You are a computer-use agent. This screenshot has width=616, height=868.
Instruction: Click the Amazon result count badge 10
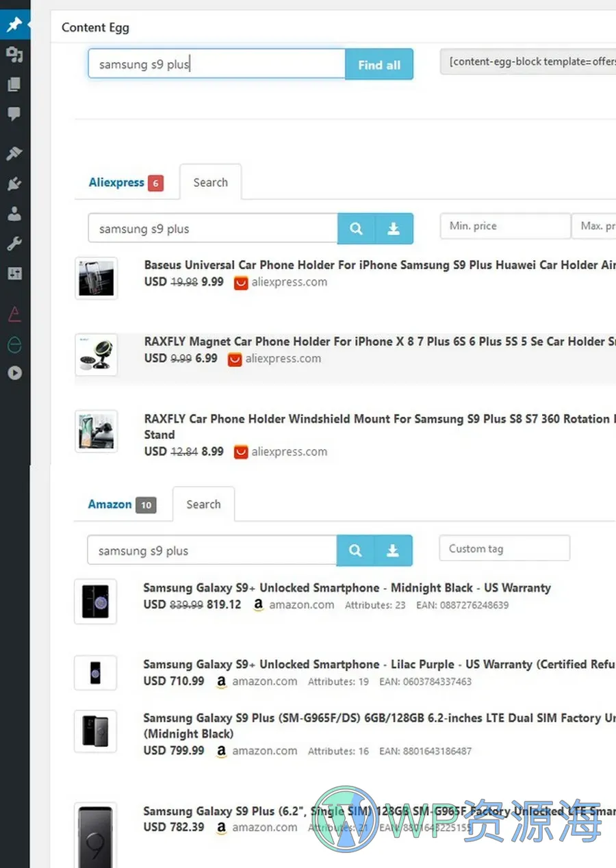tap(146, 505)
